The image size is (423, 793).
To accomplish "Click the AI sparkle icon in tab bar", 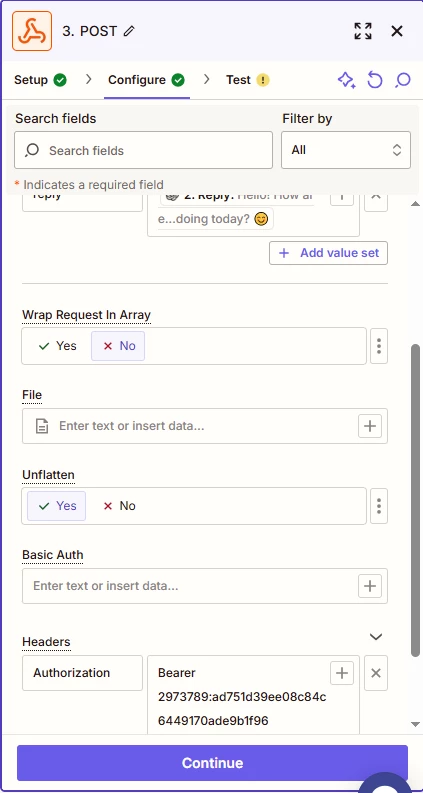I will point(347,80).
